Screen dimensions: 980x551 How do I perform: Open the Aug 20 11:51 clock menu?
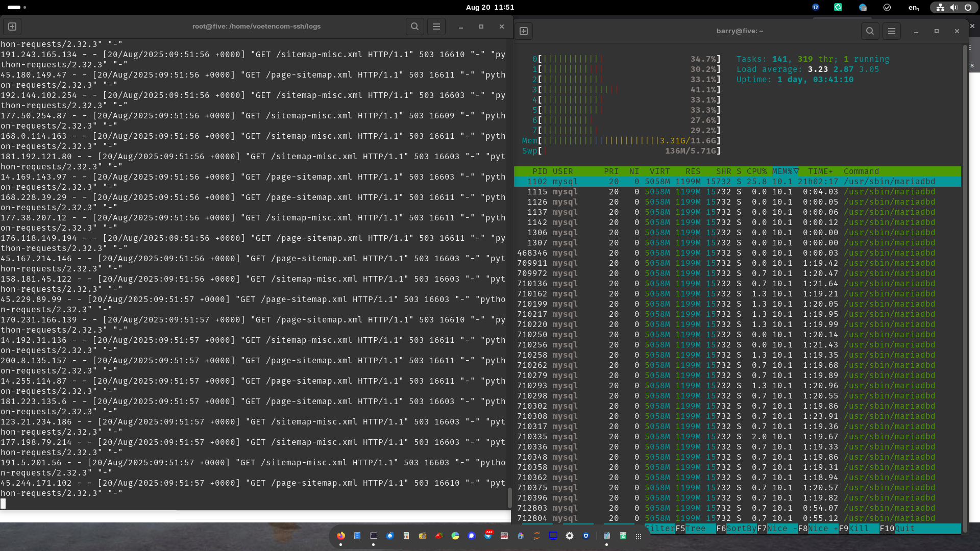point(490,7)
